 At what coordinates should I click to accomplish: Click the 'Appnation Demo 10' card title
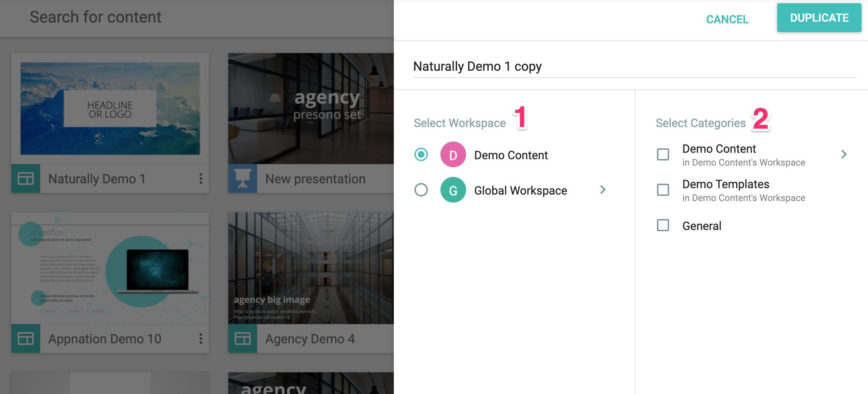click(105, 339)
